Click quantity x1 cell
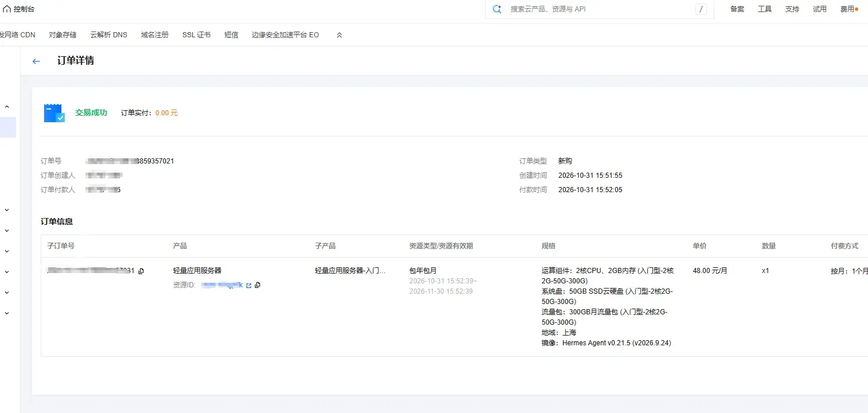 tap(765, 271)
